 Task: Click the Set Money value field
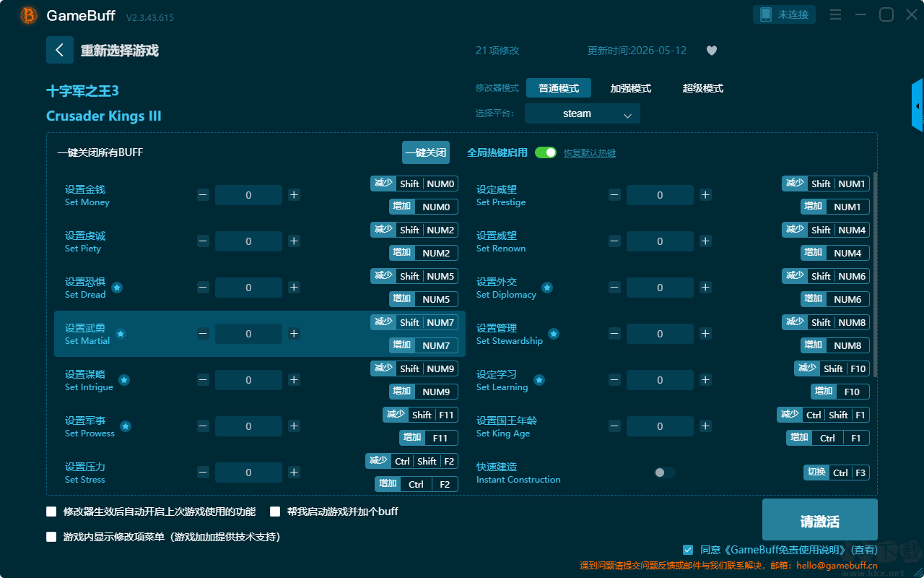(248, 195)
